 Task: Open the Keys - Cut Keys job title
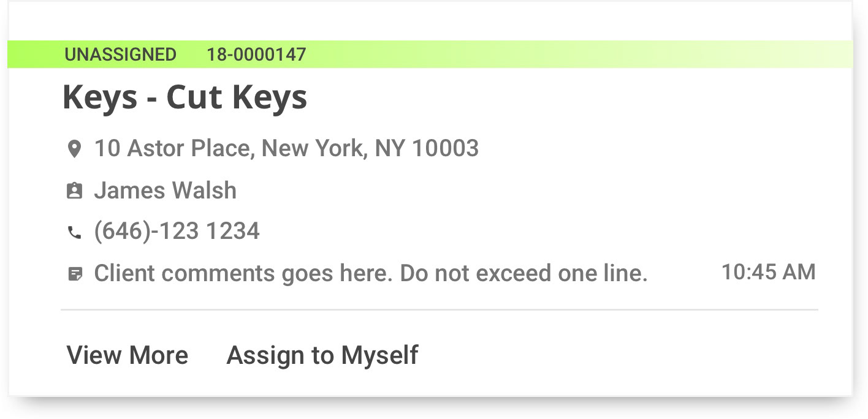[185, 97]
